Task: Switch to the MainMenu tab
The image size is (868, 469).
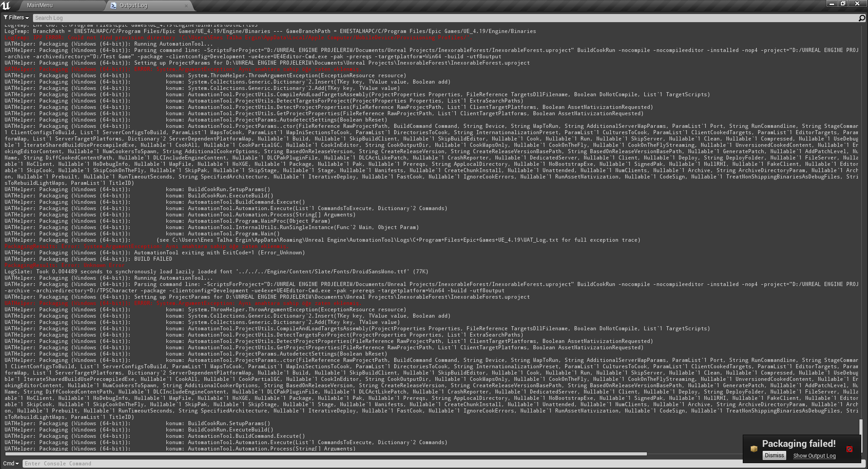Action: coord(40,5)
